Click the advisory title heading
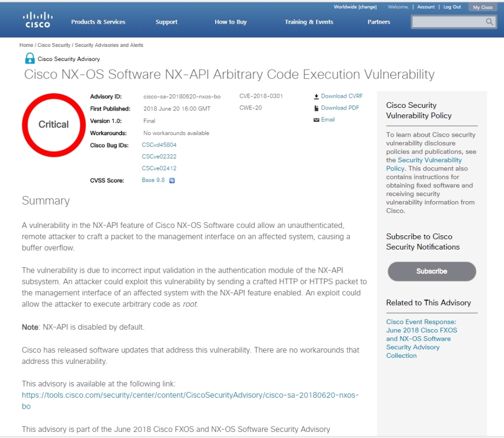 click(x=229, y=75)
